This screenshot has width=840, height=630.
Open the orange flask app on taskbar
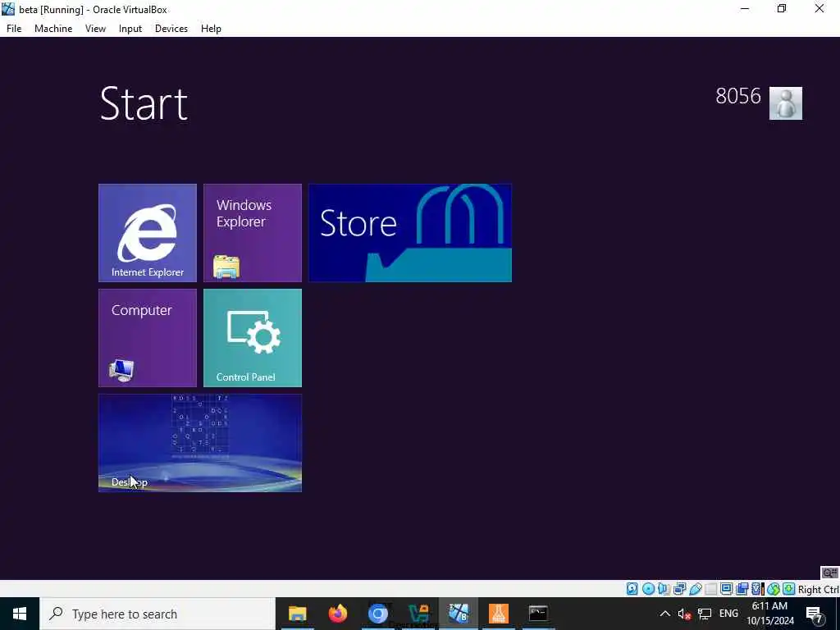pos(498,614)
